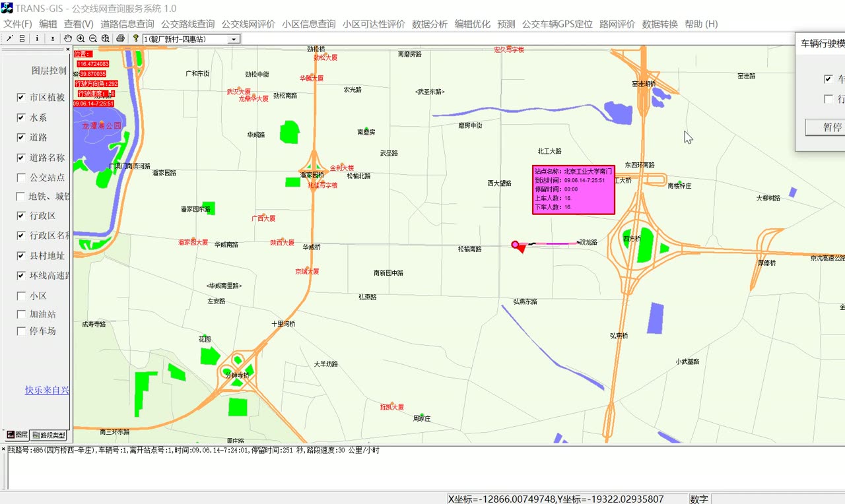Screen dimensions: 845x504
Task: Uncheck the 道路 layer checkbox
Action: (x=21, y=138)
